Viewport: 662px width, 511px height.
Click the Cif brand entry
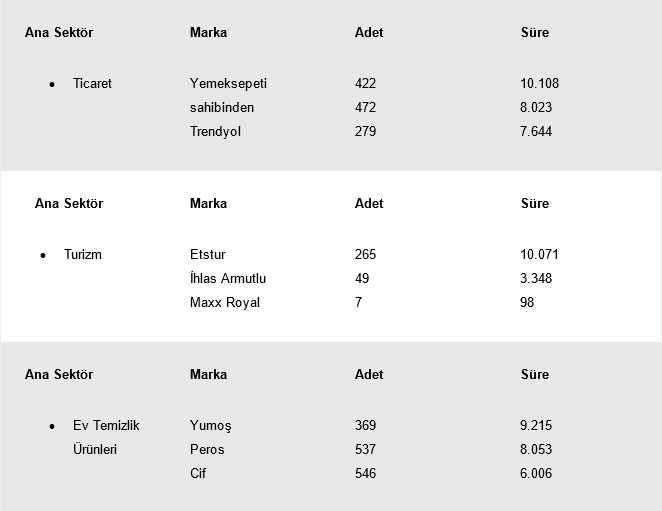click(198, 474)
